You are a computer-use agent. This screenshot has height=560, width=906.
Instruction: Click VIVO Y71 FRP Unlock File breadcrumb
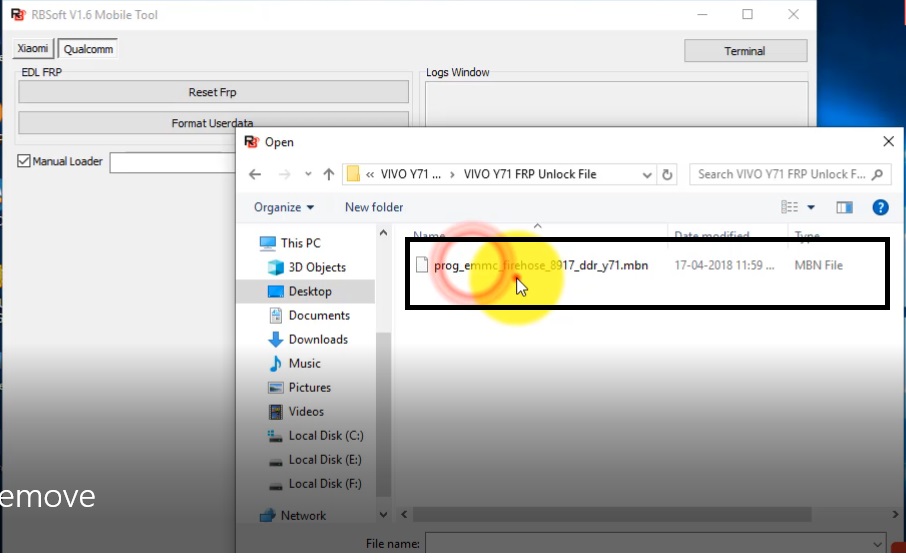[x=530, y=175]
